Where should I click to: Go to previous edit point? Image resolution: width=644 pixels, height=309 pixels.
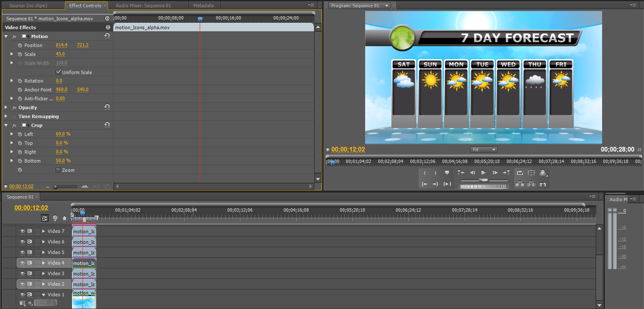pos(461,173)
